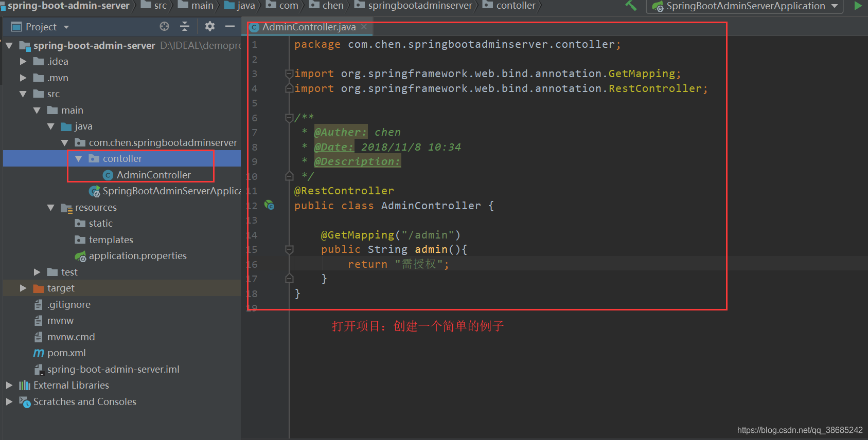Screen dimensions: 868x440
Task: Click the @GetMapping("/admin") annotation text
Action: click(391, 235)
